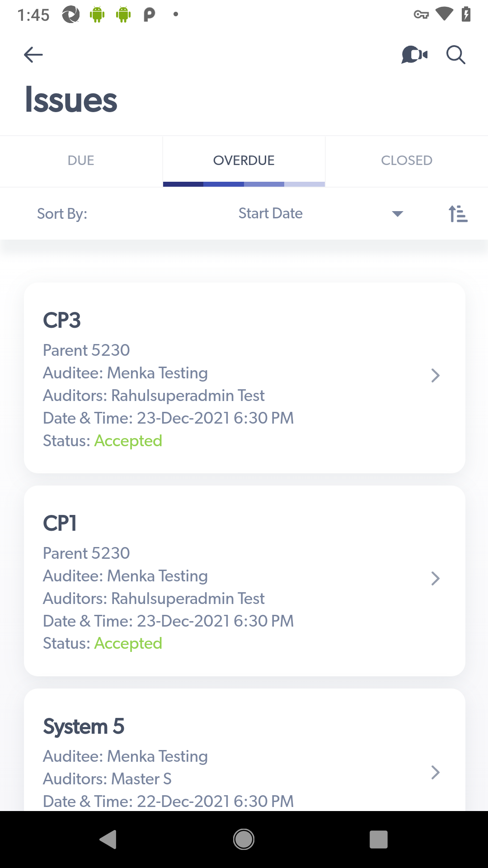Open the CP3 issue title
The width and height of the screenshot is (488, 868).
(x=62, y=321)
